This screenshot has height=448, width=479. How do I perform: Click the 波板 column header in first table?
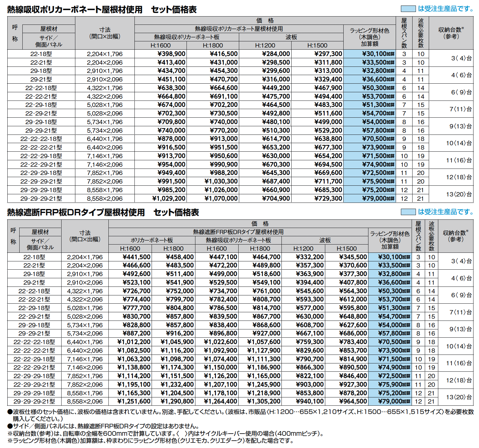(x=291, y=37)
